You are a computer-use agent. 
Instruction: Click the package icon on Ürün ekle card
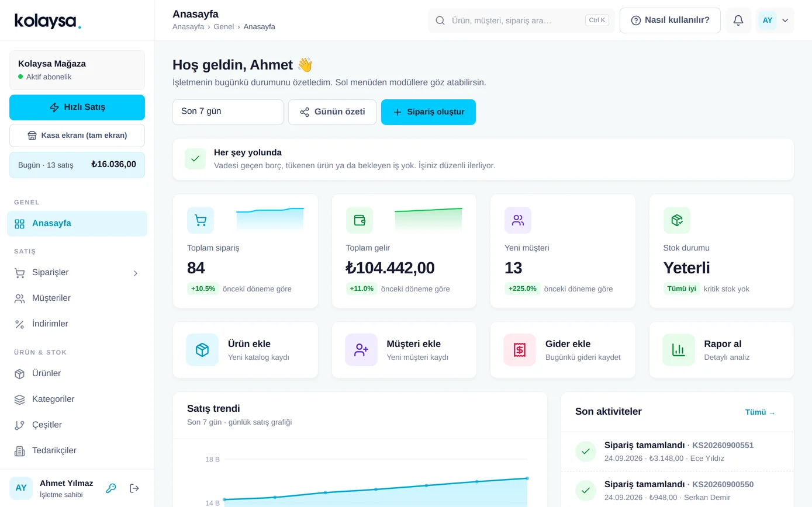[202, 350]
